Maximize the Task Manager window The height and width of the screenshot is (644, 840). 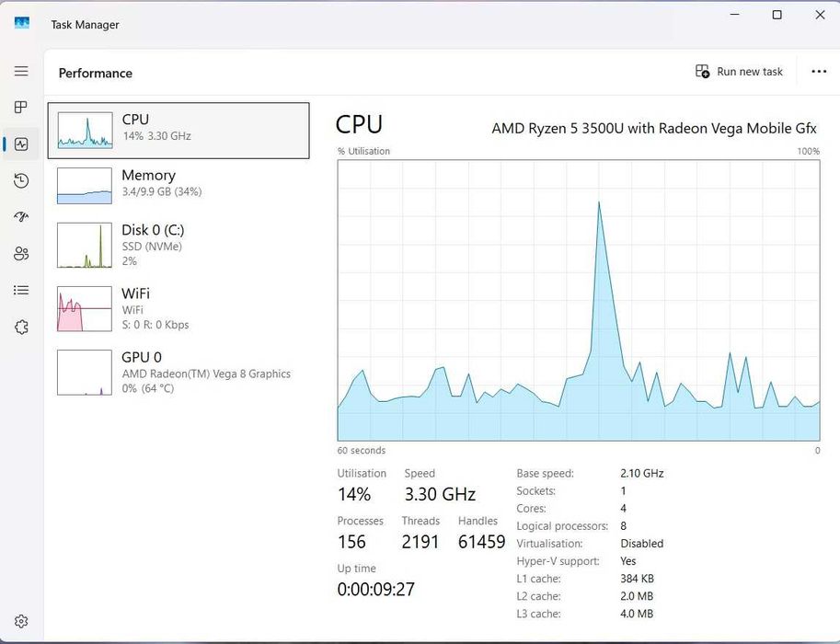pyautogui.click(x=777, y=15)
